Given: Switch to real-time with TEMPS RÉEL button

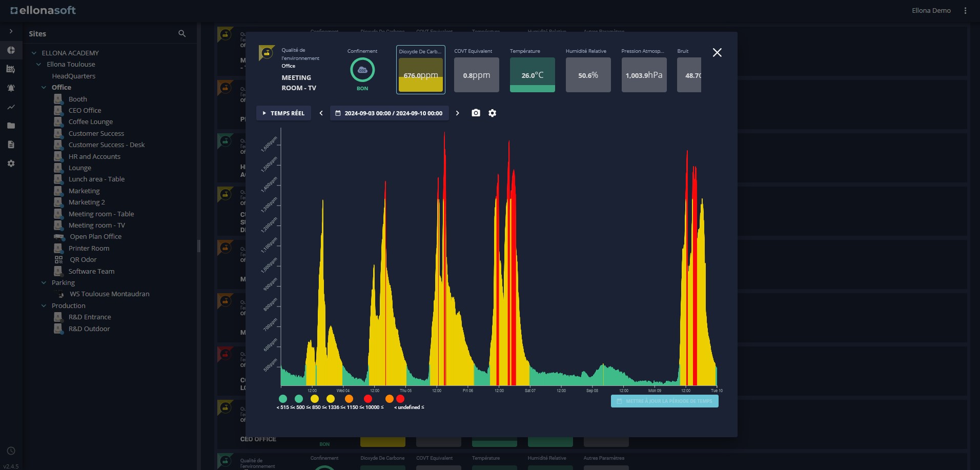Looking at the screenshot, I should [283, 113].
